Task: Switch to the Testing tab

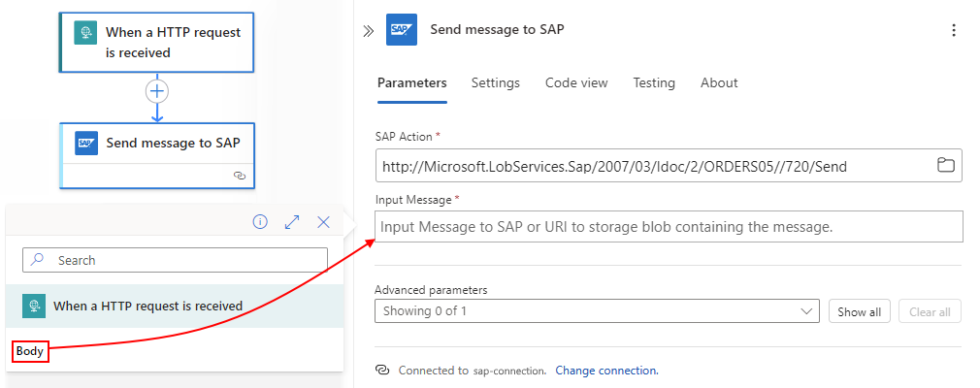Action: [x=654, y=83]
